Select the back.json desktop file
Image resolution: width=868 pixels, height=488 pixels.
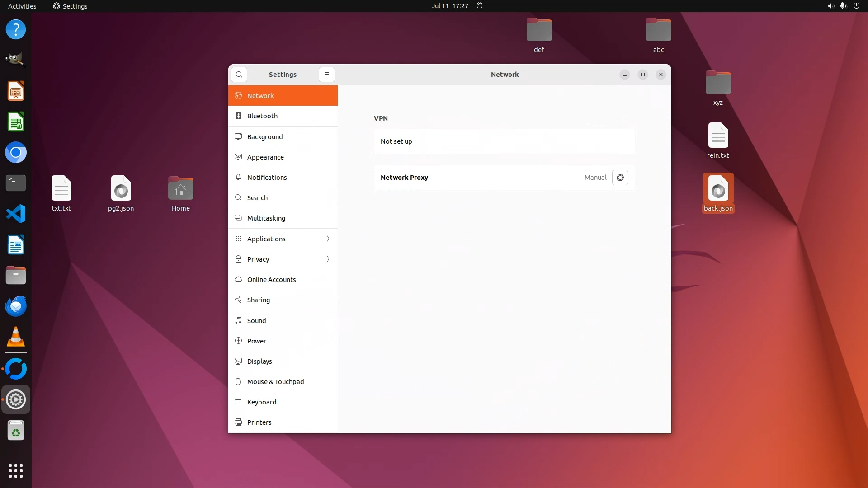click(718, 192)
